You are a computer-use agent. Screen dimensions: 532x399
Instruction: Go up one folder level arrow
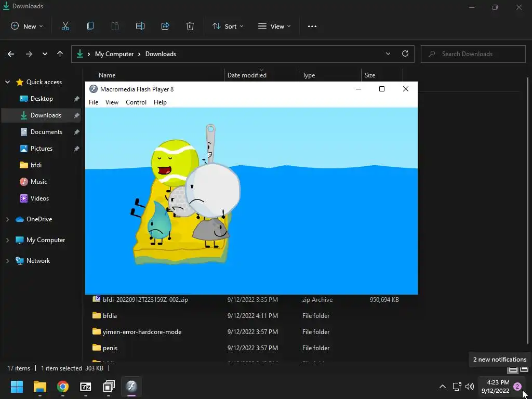coord(60,54)
